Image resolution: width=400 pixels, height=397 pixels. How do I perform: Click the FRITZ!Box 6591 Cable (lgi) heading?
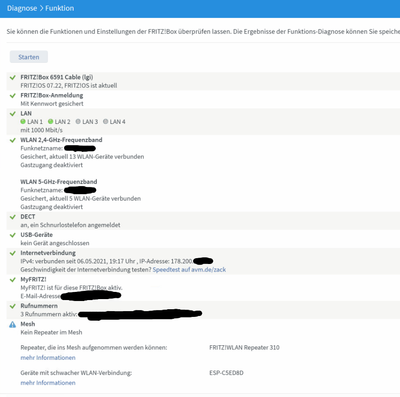57,77
